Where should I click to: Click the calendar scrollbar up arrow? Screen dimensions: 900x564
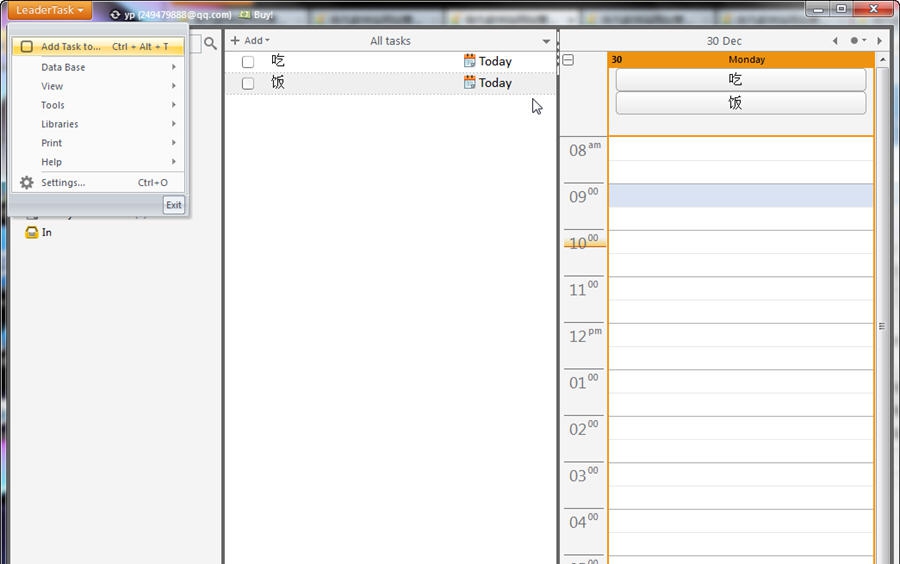tap(883, 60)
